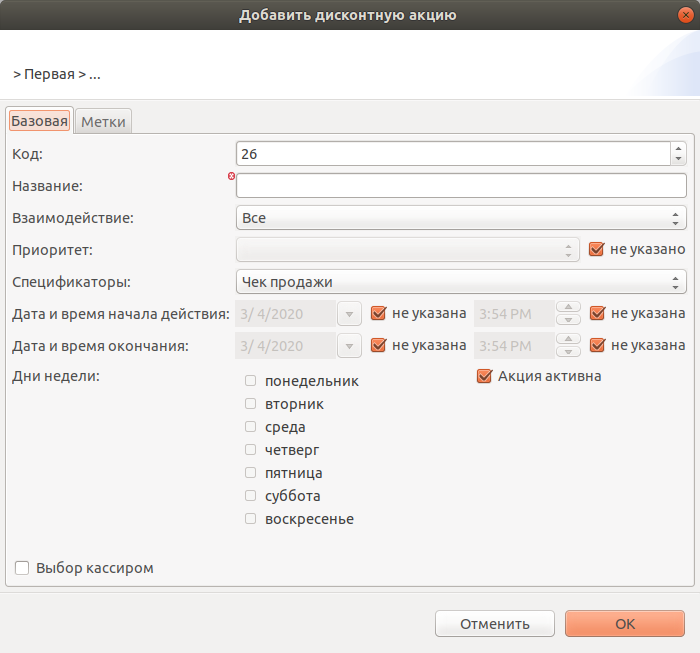Click the red error icon near Название
This screenshot has height=653, width=700.
click(x=231, y=176)
